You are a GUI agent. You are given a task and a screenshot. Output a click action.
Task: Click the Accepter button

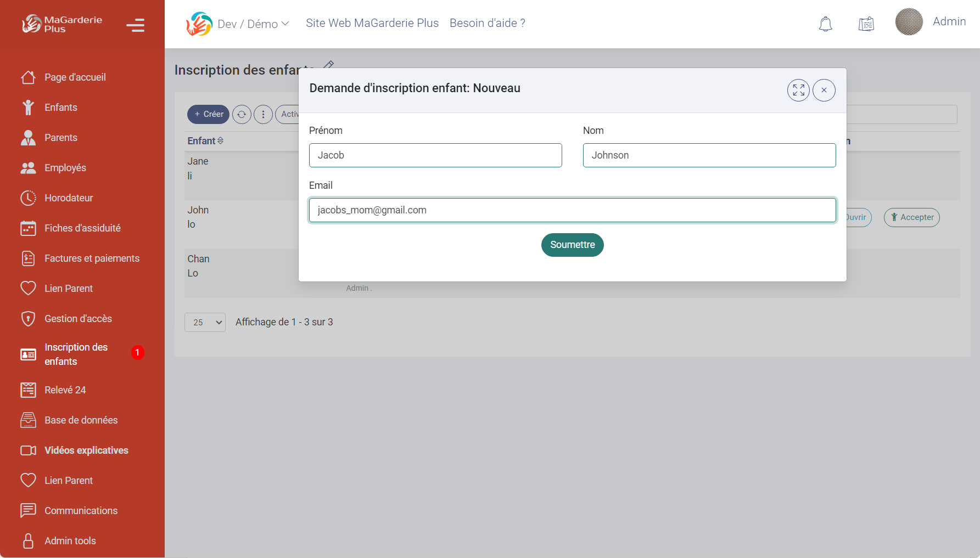click(x=911, y=217)
